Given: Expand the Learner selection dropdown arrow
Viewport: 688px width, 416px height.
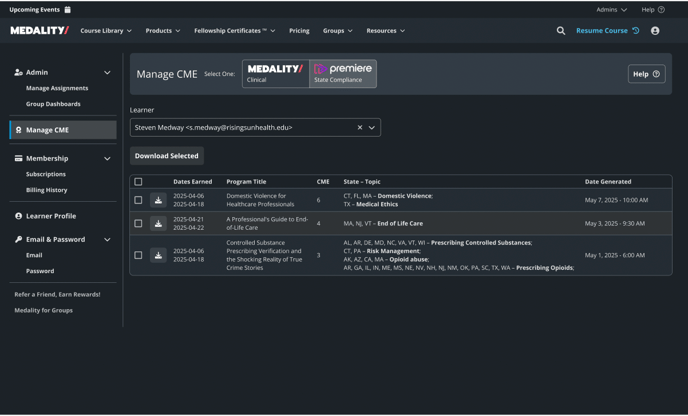Looking at the screenshot, I should [x=372, y=128].
